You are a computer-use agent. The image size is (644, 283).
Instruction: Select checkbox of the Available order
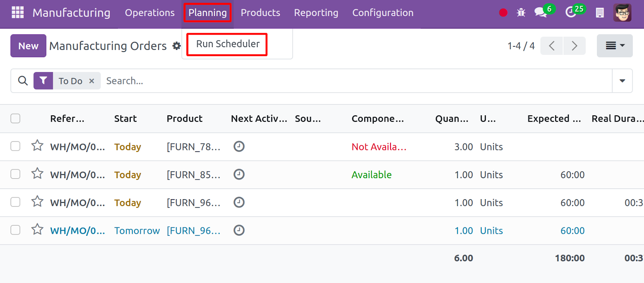[15, 174]
